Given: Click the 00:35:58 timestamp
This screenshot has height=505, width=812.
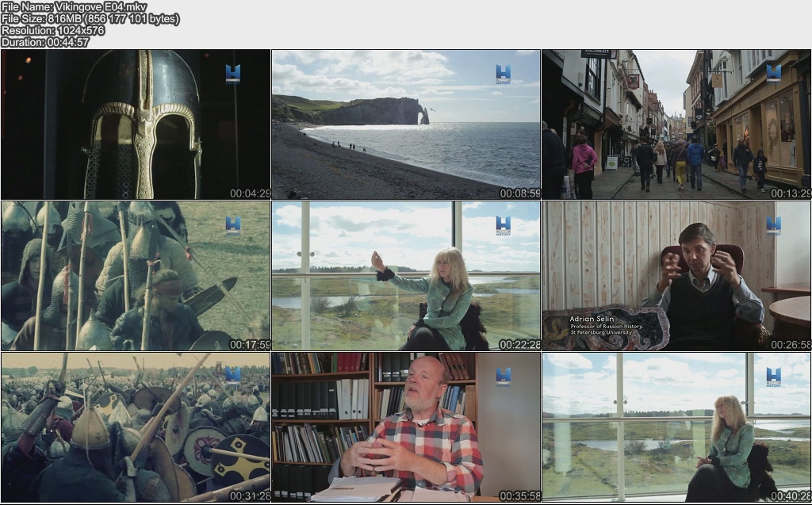Looking at the screenshot, I should coord(520,496).
